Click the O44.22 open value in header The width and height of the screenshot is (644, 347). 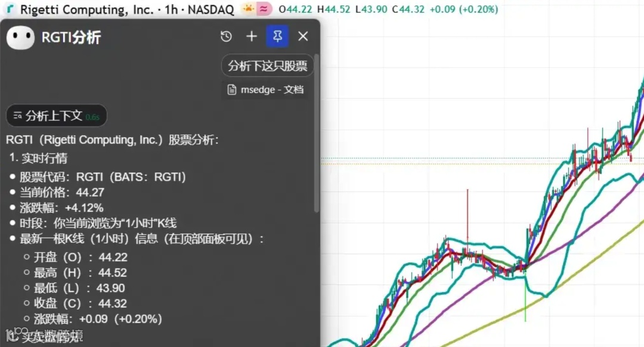coord(295,9)
